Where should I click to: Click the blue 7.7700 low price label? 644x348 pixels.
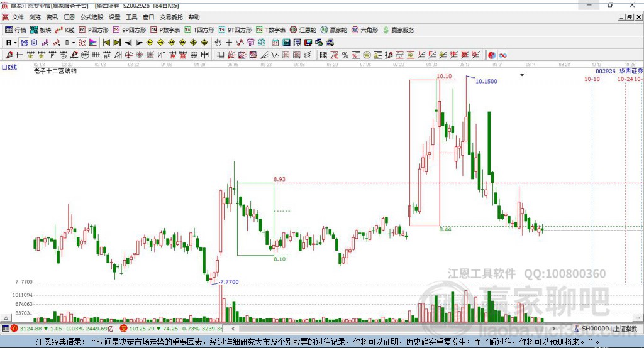pyautogui.click(x=229, y=282)
